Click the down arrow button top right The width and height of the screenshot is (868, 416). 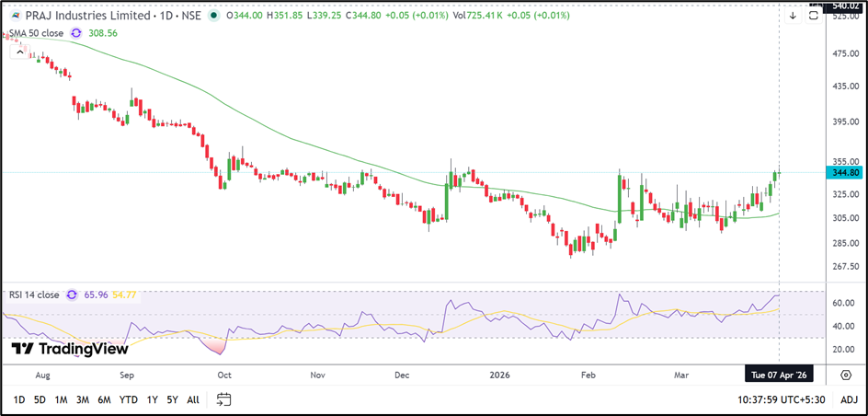[793, 15]
